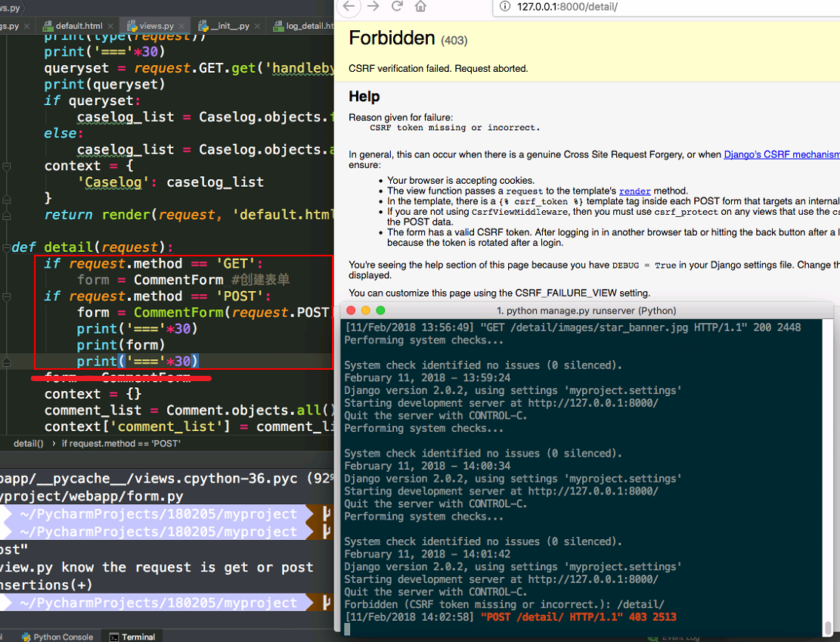Click 'comment_list = Comment.objects.all()' code line
Image resolution: width=840 pixels, height=642 pixels.
(x=189, y=411)
